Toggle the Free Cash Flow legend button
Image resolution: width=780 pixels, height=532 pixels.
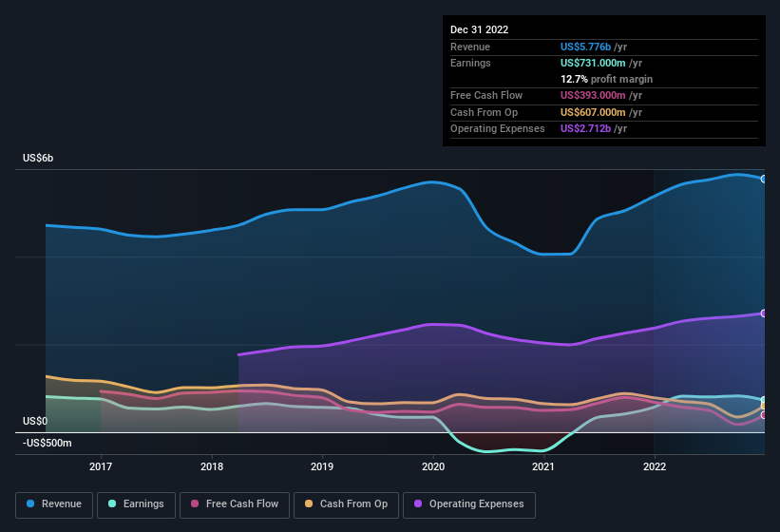pyautogui.click(x=235, y=504)
